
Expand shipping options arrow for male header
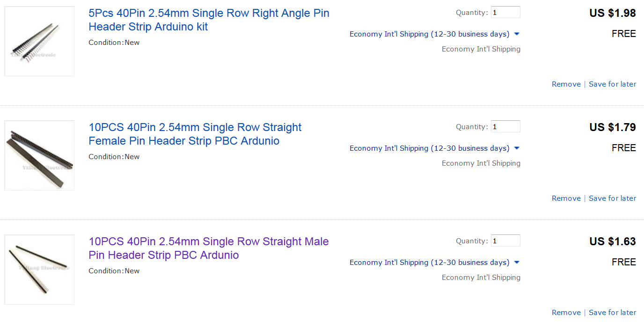coord(517,263)
